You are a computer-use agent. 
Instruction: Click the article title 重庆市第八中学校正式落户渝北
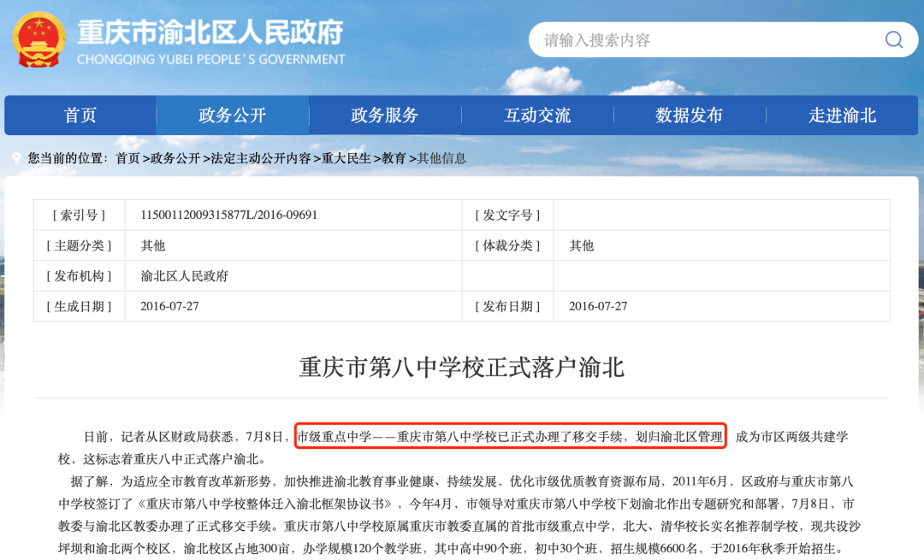tap(461, 368)
